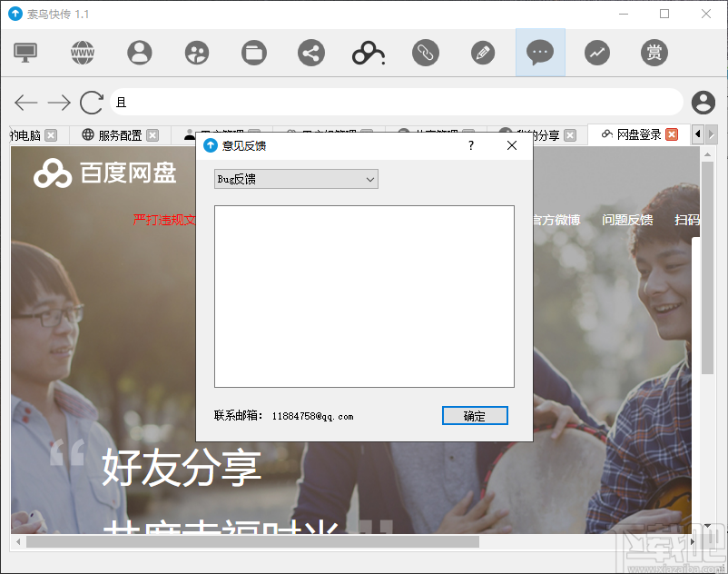Close the 的电脑 tab

pos(51,135)
